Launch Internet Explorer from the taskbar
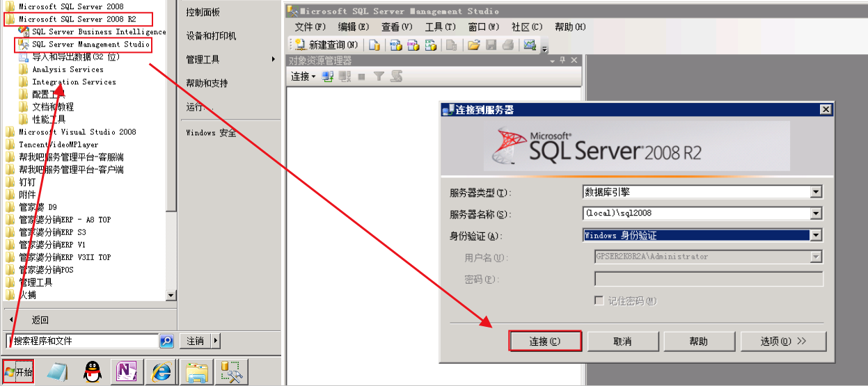Image resolution: width=868 pixels, height=386 pixels. [161, 372]
